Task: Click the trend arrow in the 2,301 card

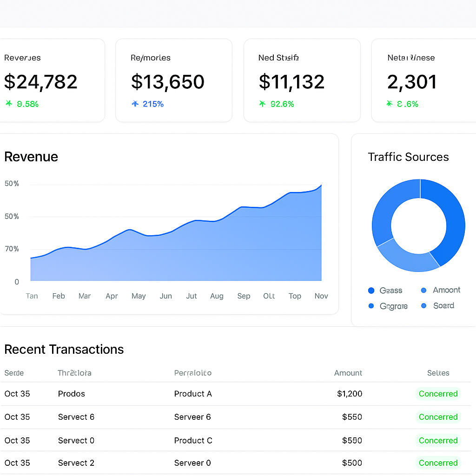Action: (x=390, y=104)
